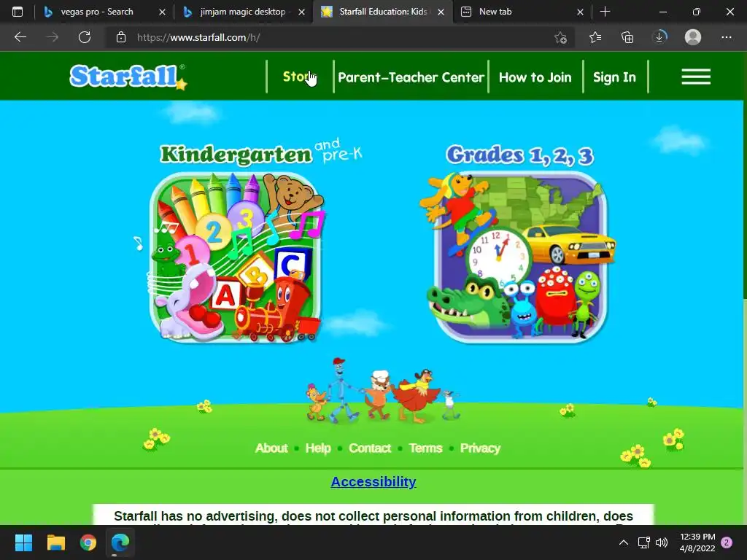Open the taskbar clock and date
The width and height of the screenshot is (747, 560).
(x=697, y=542)
